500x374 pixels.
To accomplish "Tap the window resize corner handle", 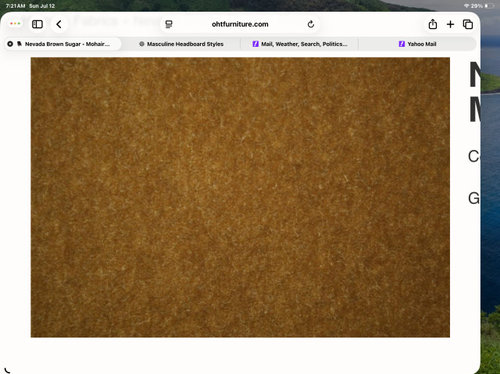I will coord(7,370).
